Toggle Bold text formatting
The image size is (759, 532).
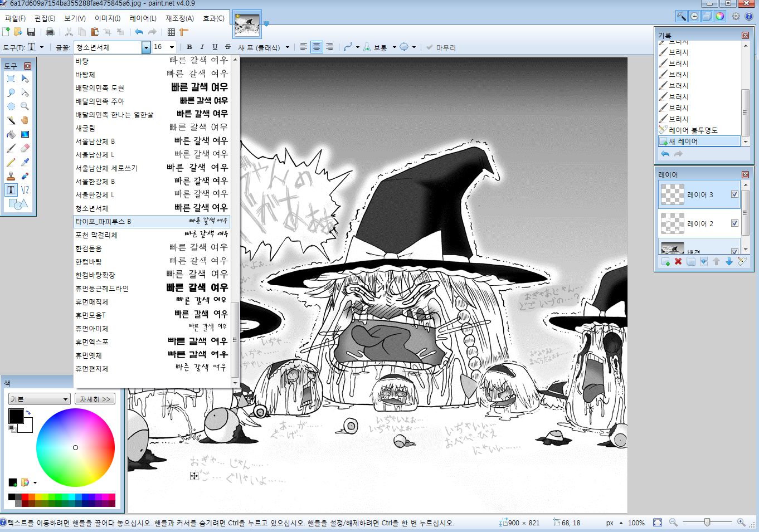pos(189,47)
